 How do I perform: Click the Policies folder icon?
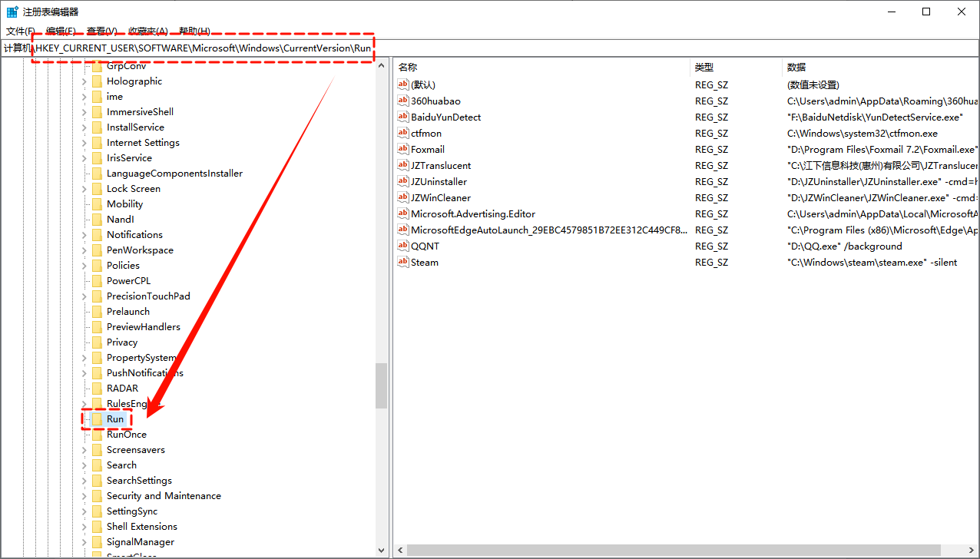(x=97, y=266)
